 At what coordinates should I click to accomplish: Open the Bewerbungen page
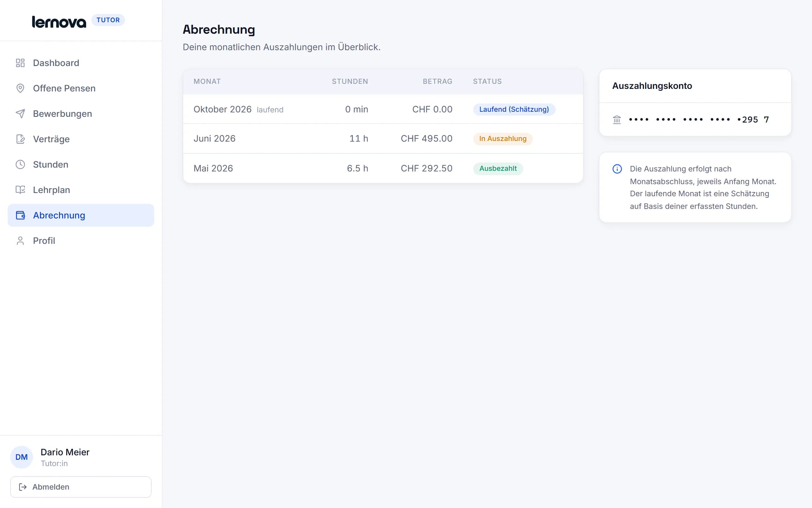[x=81, y=114]
